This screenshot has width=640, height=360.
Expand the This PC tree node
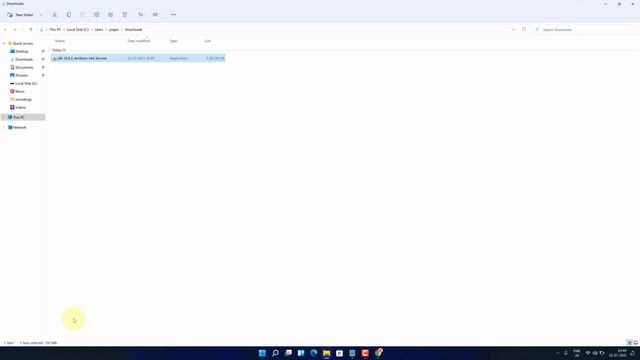[x=4, y=117]
